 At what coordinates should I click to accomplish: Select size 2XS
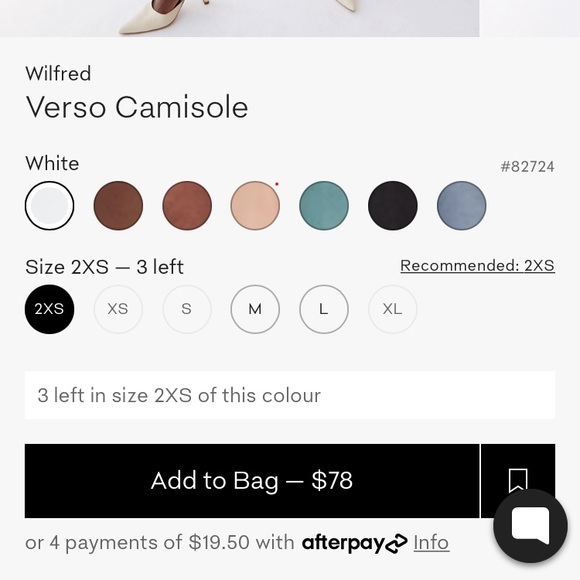pos(50,309)
